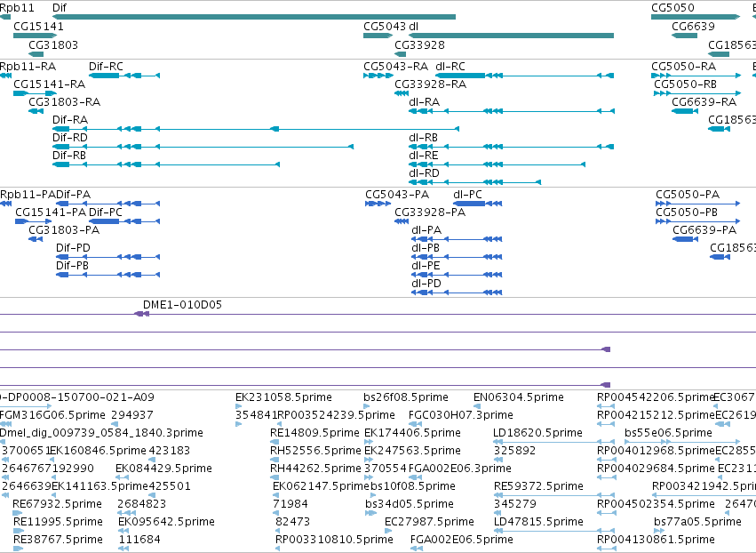Select the CG15141-RA transcript
The height and width of the screenshot is (553, 756).
(36, 93)
